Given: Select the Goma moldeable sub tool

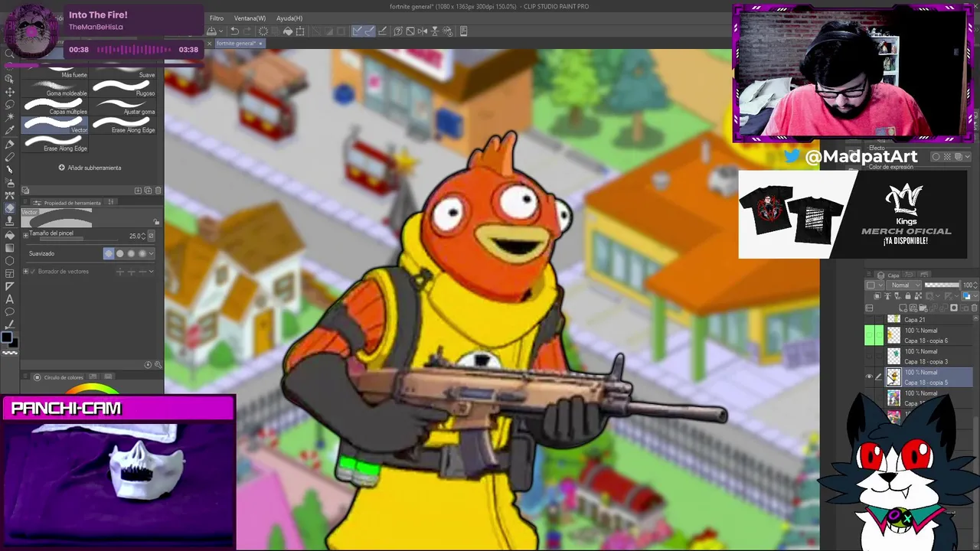Looking at the screenshot, I should tap(55, 89).
